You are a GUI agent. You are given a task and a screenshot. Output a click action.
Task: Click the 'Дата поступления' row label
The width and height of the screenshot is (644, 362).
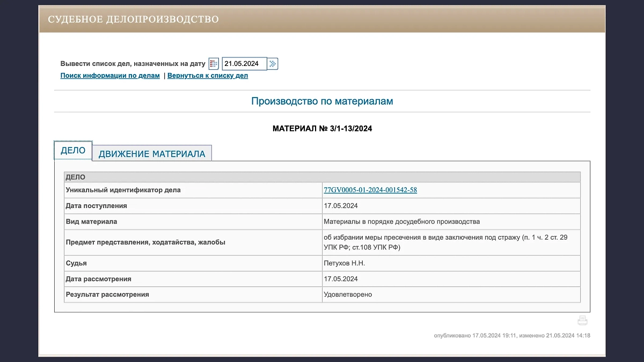96,205
